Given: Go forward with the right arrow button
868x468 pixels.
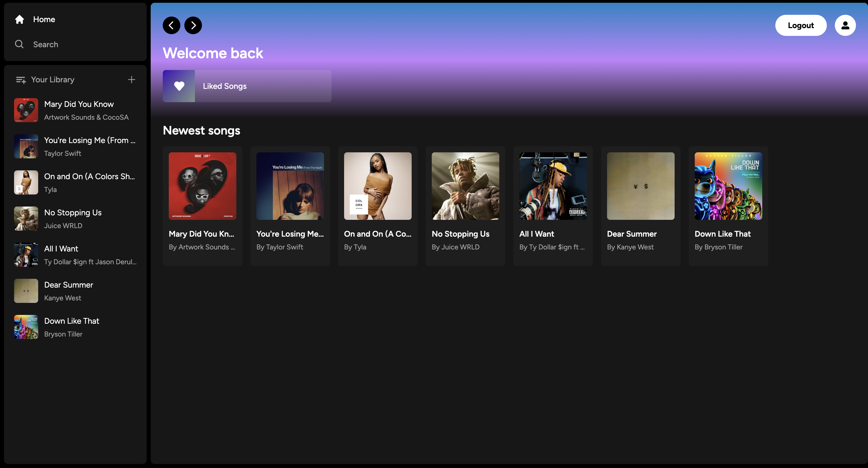Looking at the screenshot, I should tap(193, 25).
